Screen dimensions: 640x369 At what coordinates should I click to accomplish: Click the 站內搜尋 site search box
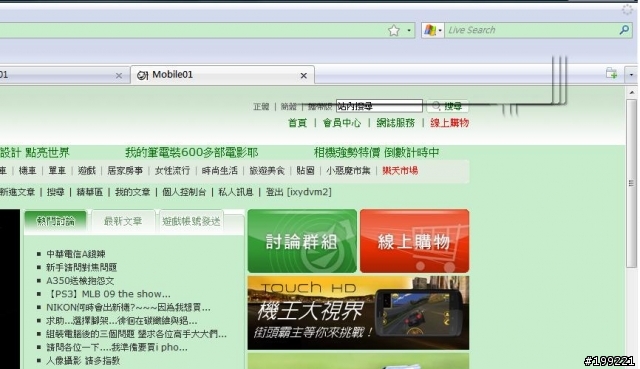click(379, 106)
